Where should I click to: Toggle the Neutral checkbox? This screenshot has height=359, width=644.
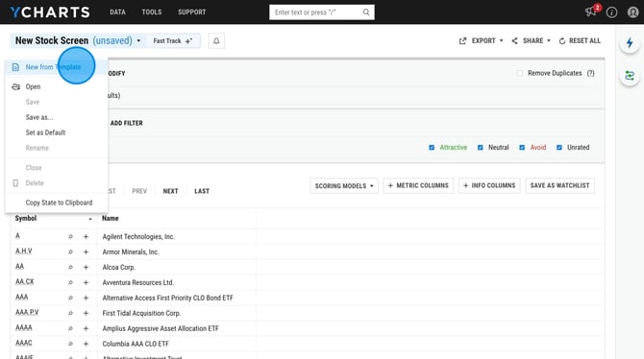[x=481, y=147]
